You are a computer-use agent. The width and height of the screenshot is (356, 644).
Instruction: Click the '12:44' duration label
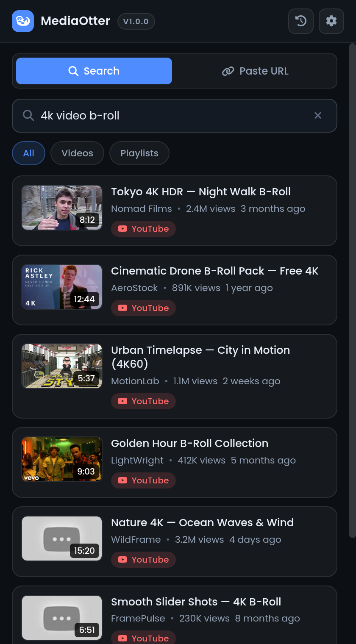(84, 299)
